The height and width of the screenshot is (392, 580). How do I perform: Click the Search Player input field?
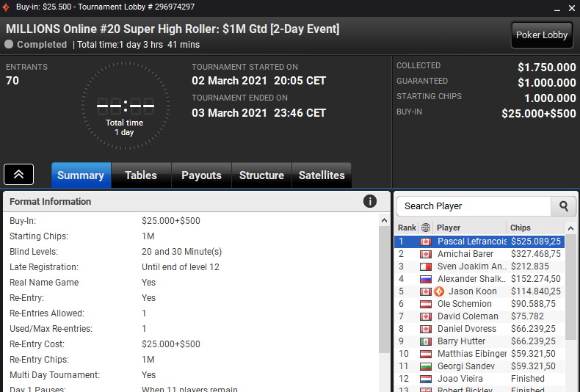(x=474, y=206)
